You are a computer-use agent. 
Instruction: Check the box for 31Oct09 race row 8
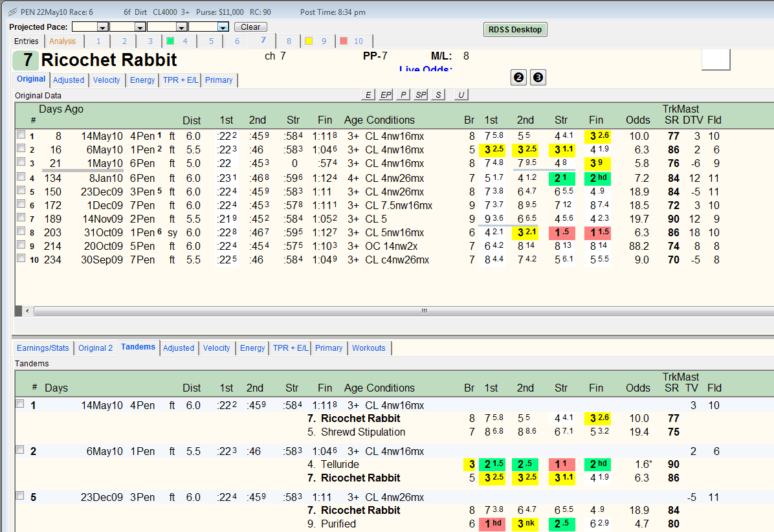coord(21,231)
